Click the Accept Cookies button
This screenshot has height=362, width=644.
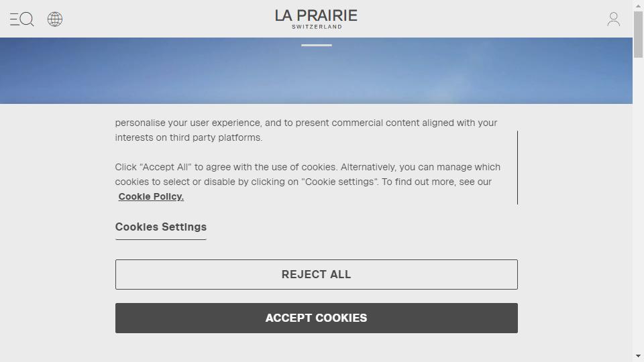click(x=316, y=318)
